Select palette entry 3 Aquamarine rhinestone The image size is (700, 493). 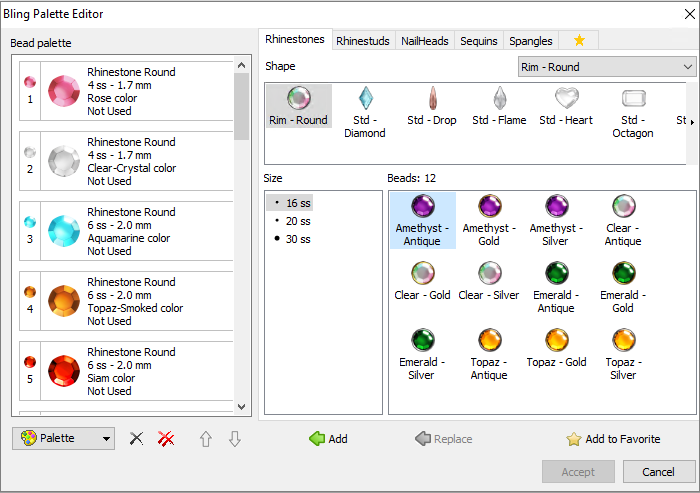(x=126, y=231)
